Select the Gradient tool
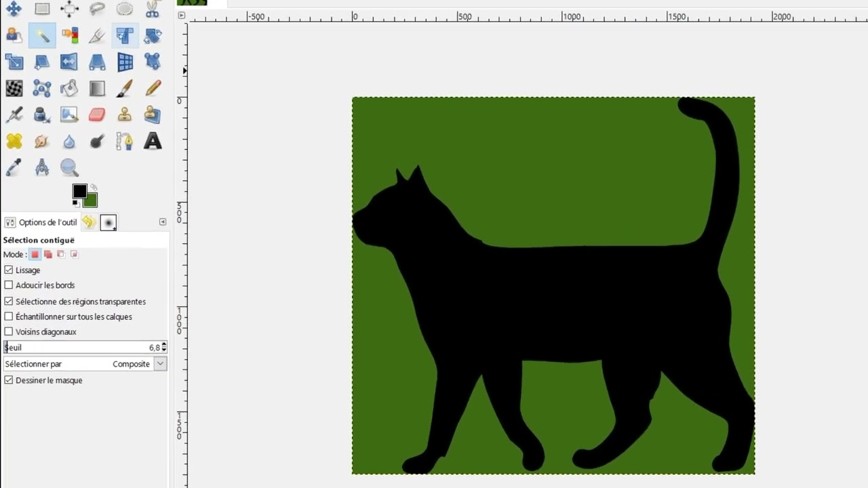This screenshot has height=488, width=868. pyautogui.click(x=97, y=88)
